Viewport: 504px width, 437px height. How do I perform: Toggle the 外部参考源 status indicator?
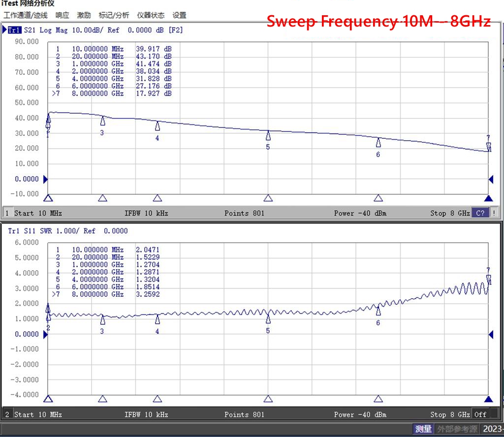(457, 429)
